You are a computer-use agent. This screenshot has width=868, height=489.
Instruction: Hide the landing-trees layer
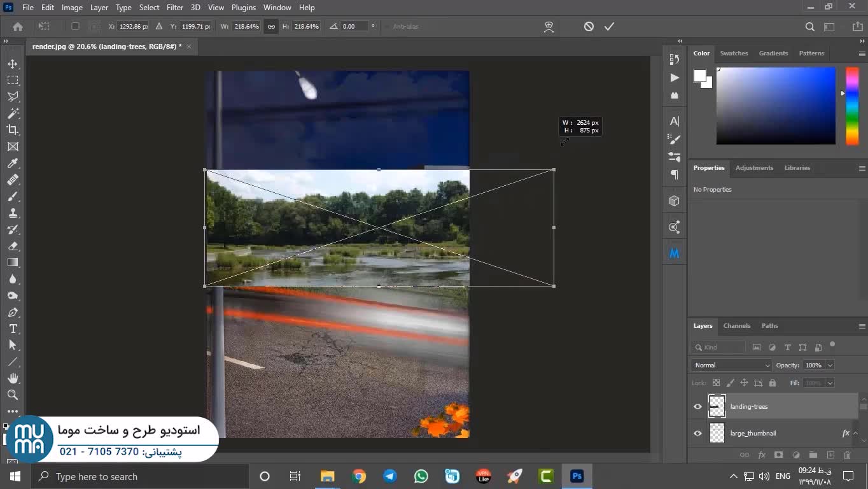pos(697,406)
